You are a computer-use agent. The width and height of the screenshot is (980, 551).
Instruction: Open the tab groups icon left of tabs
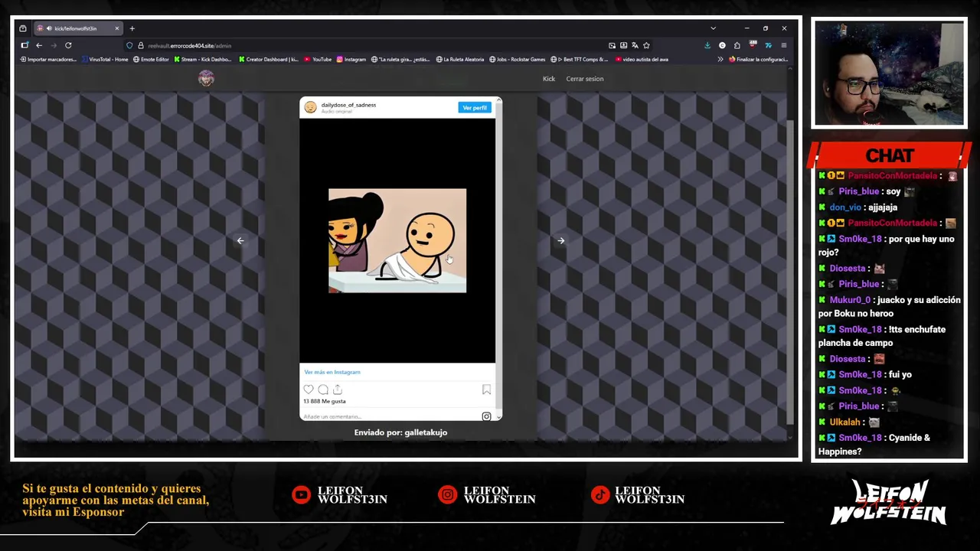tap(23, 28)
